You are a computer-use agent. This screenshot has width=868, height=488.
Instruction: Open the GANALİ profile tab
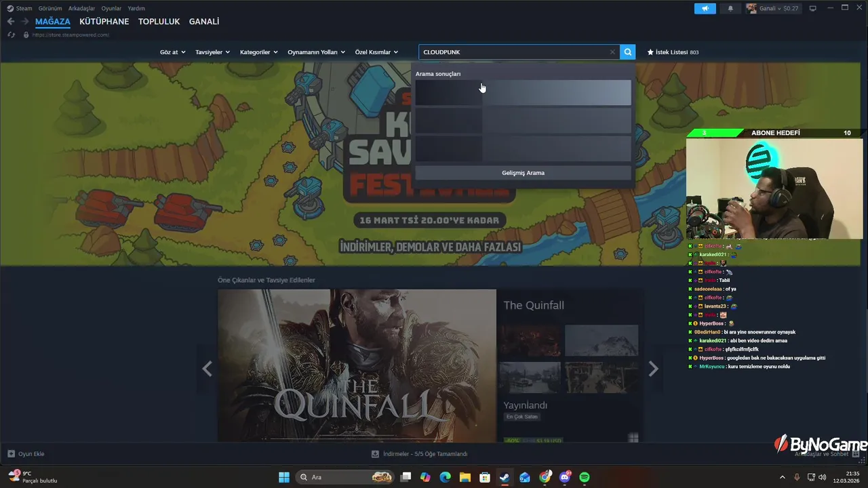[204, 22]
